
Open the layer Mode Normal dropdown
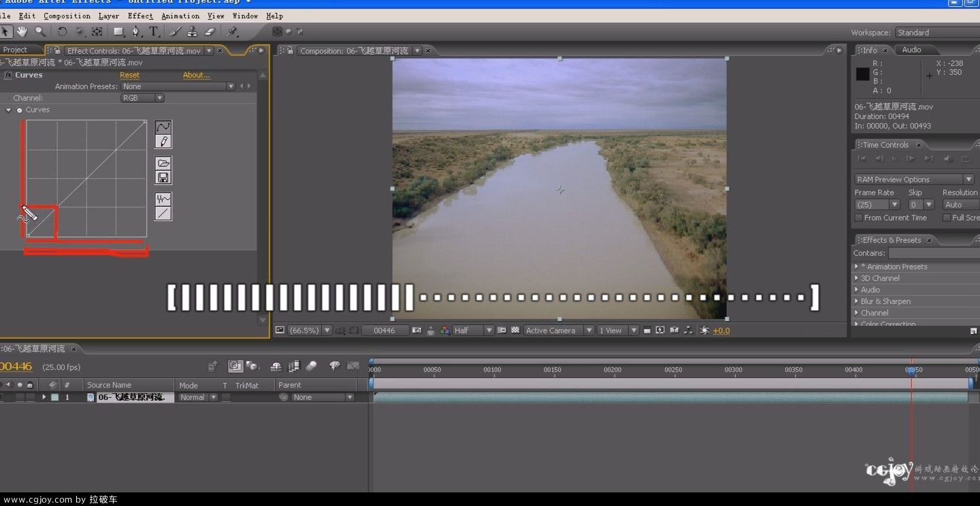click(x=198, y=397)
